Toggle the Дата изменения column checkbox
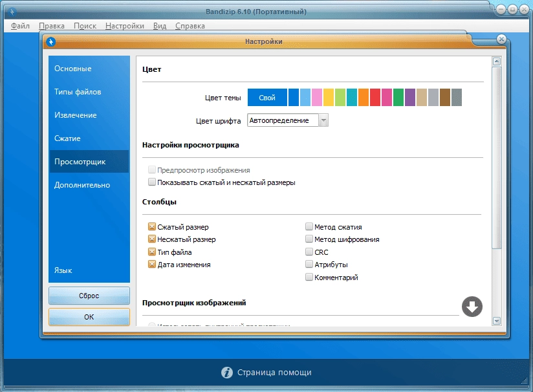The width and height of the screenshot is (533, 392). 152,264
